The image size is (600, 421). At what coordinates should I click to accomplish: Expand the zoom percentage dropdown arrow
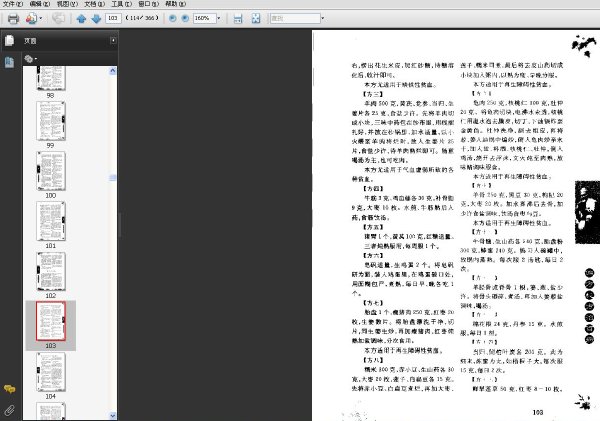coord(219,18)
